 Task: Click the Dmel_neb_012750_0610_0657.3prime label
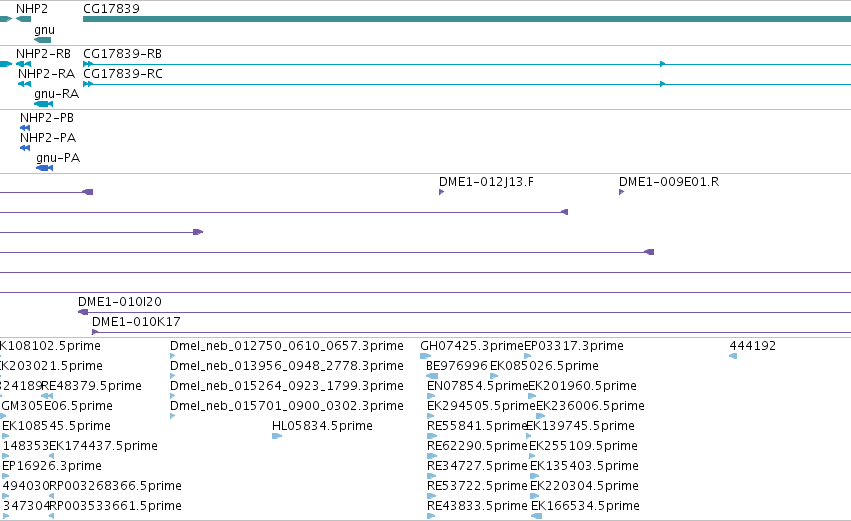point(287,346)
